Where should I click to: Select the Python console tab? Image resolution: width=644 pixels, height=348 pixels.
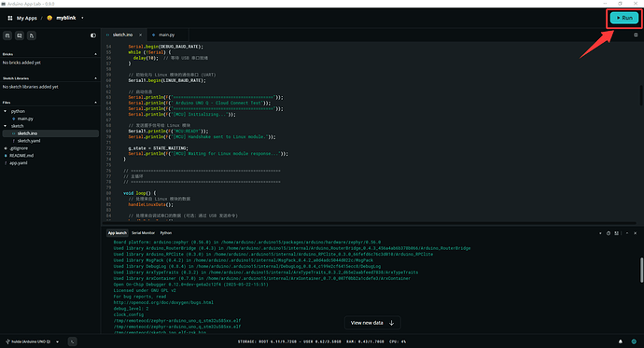tap(166, 233)
